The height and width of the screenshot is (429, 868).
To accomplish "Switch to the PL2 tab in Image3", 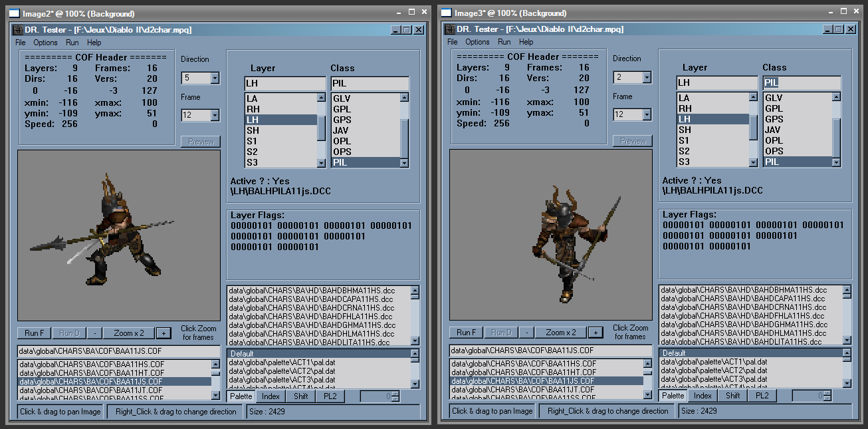I will coord(762,396).
